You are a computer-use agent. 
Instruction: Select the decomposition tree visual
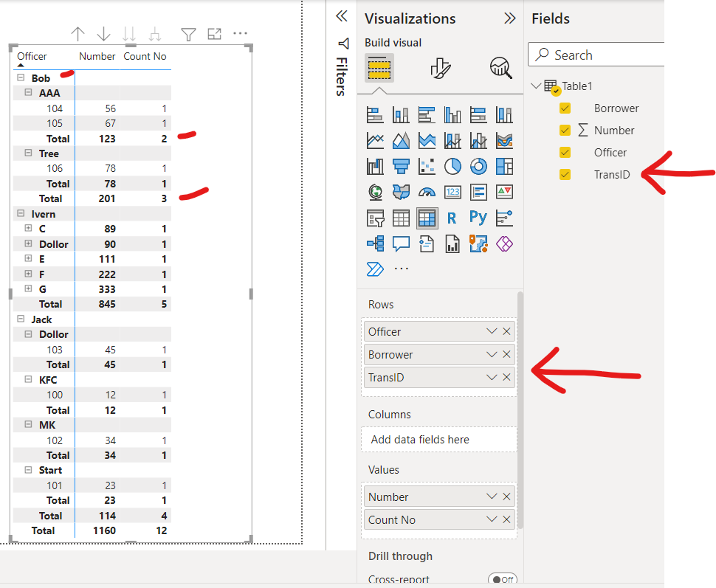(x=375, y=243)
